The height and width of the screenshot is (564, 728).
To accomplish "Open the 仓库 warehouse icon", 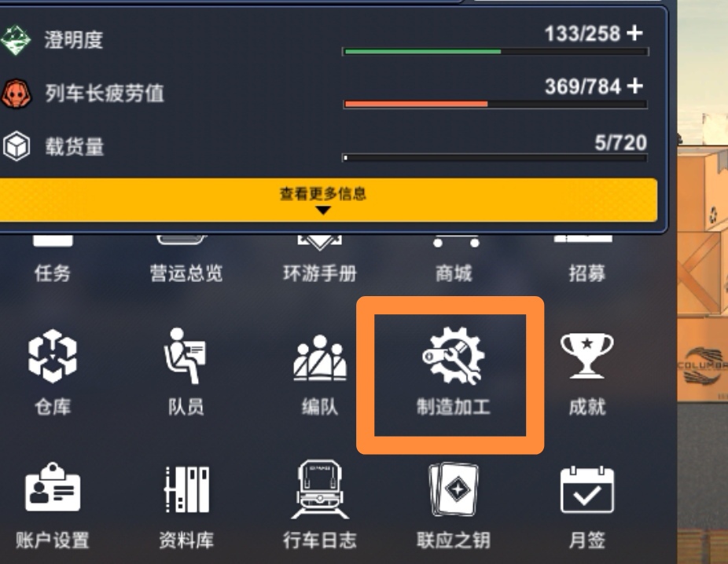I will (x=53, y=356).
